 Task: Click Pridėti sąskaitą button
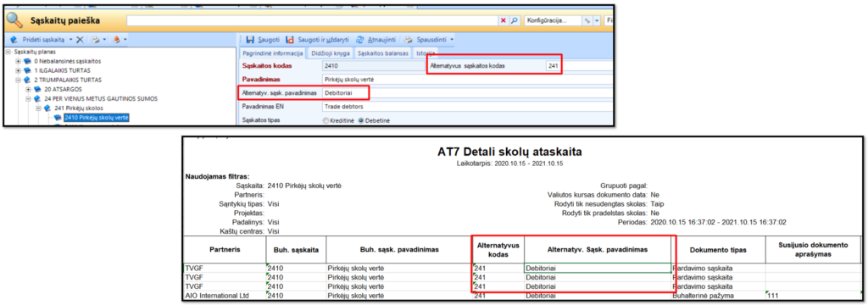point(37,40)
